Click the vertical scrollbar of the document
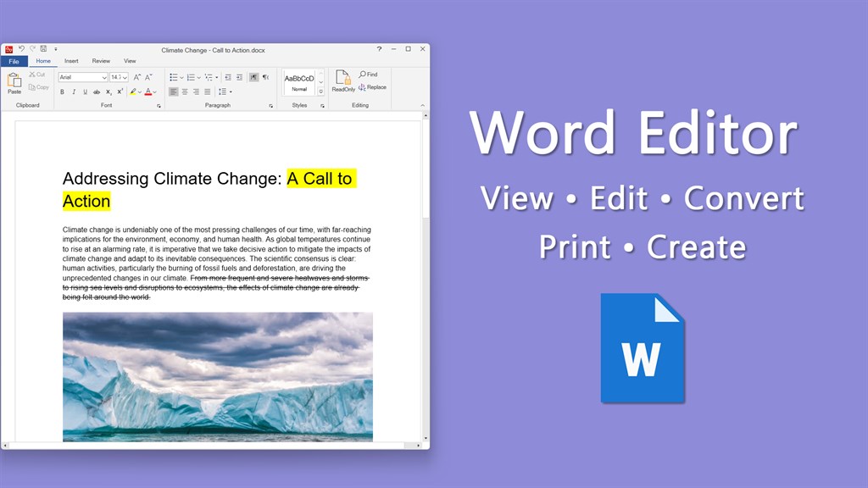This screenshot has width=868, height=488. click(x=426, y=277)
